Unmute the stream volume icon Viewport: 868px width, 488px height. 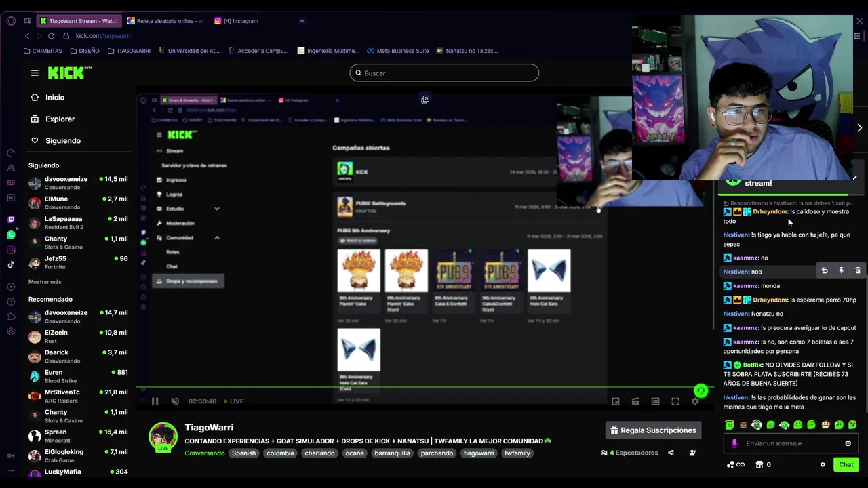tap(175, 401)
